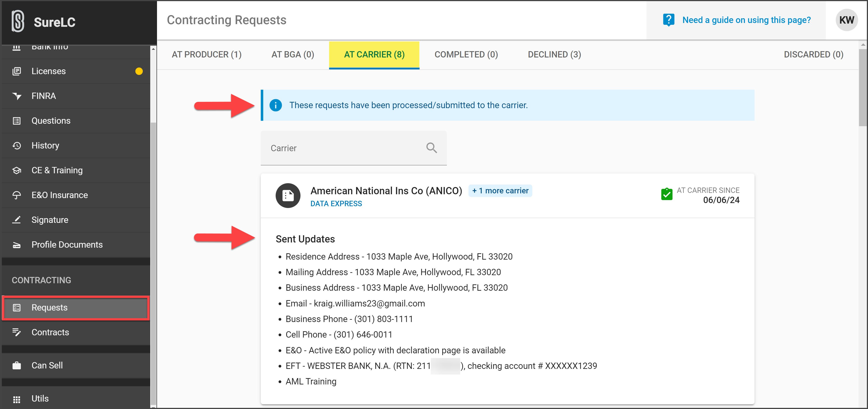Click the Contracts edit-list icon
Viewport: 868px width, 409px height.
[16, 332]
